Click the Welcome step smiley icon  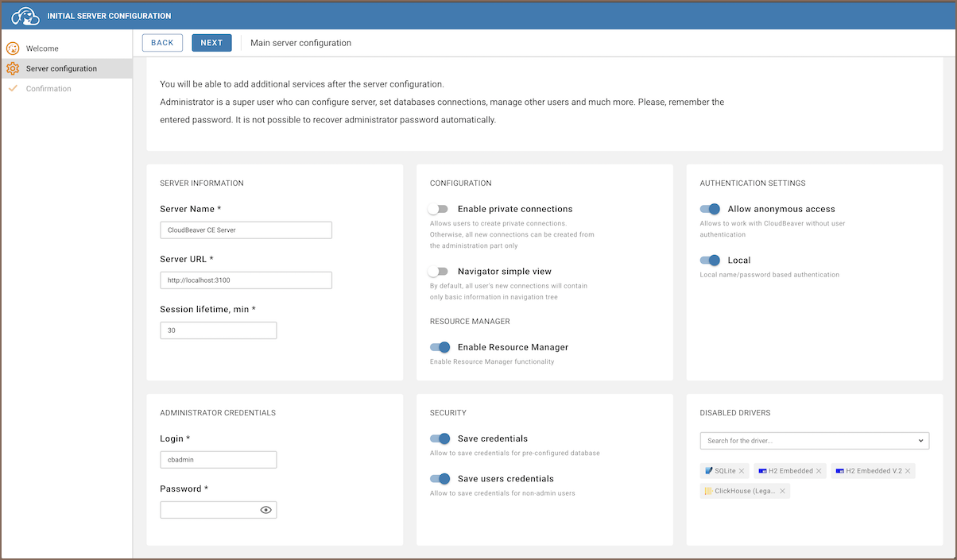click(13, 48)
